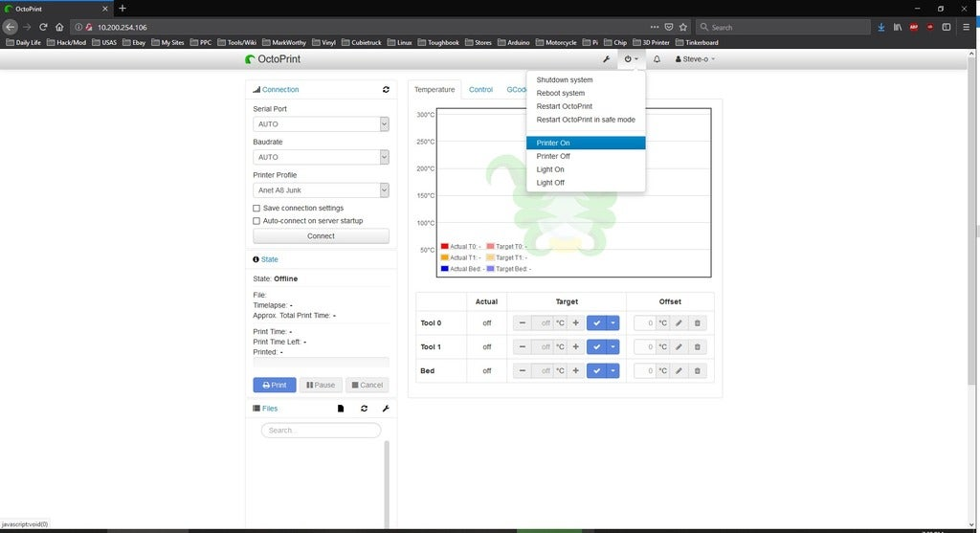The height and width of the screenshot is (533, 980).
Task: Switch to the Control tab
Action: (480, 90)
